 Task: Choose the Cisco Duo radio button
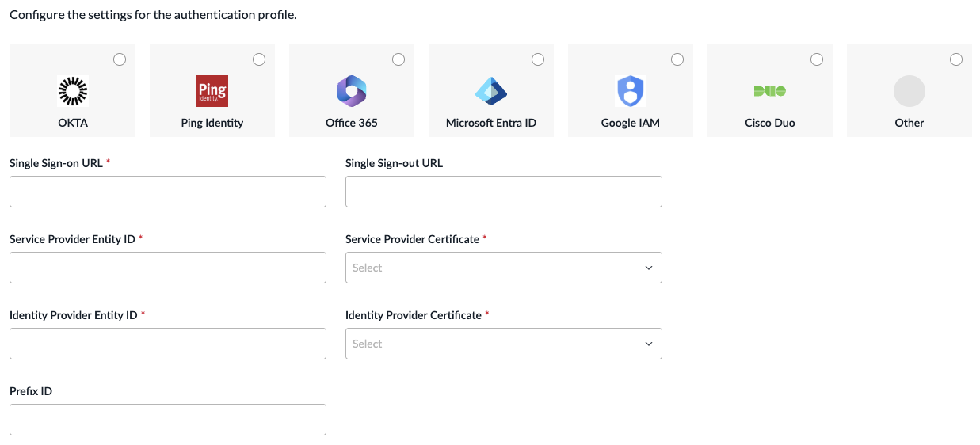(x=817, y=59)
